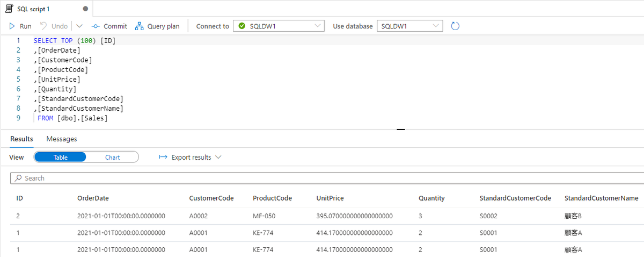Click the UnitPrice column header
The width and height of the screenshot is (644, 257).
[330, 198]
